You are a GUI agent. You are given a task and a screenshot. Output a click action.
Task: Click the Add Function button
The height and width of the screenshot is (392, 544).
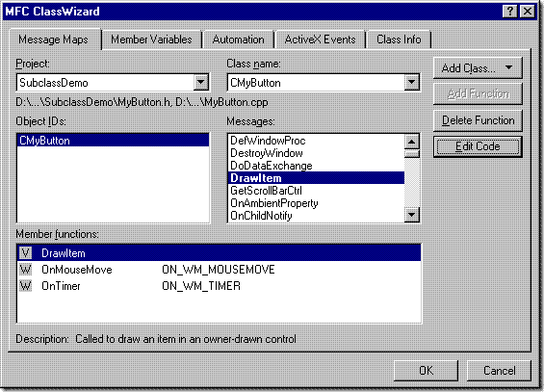click(x=478, y=93)
